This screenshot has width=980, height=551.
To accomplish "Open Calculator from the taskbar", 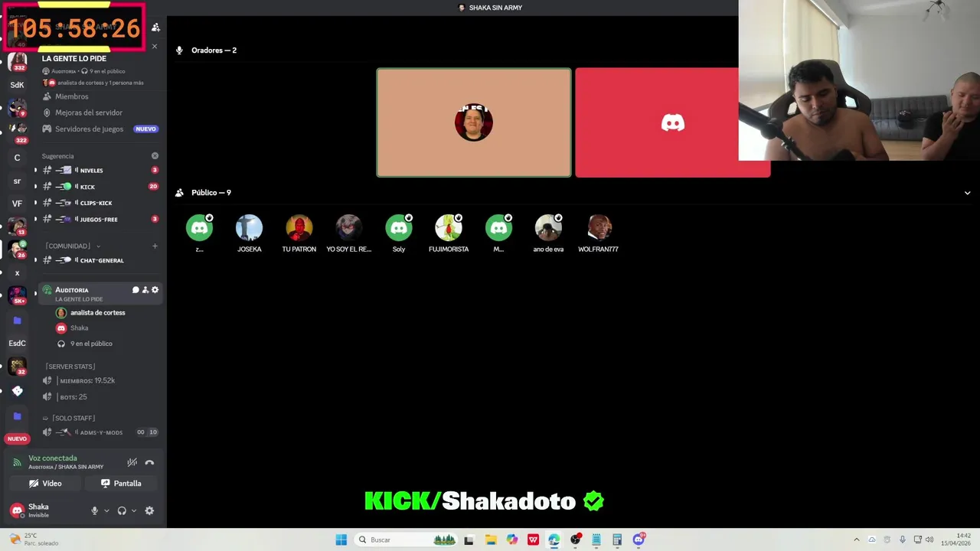I will (x=617, y=540).
